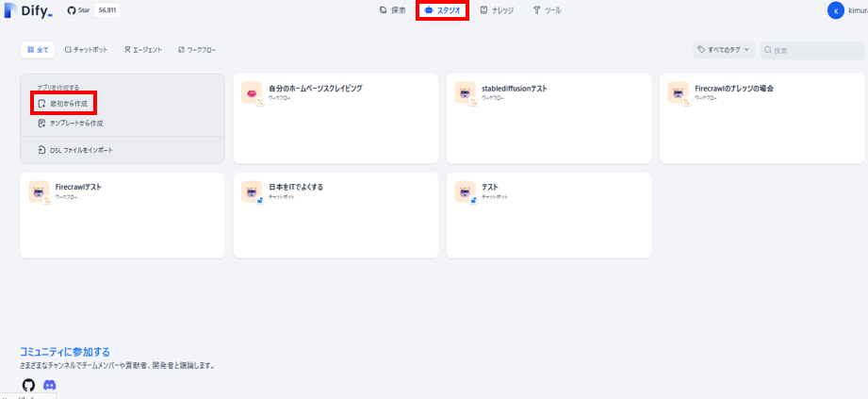Filter apps by エージェント
Screen dimensions: 868x399
click(x=143, y=50)
